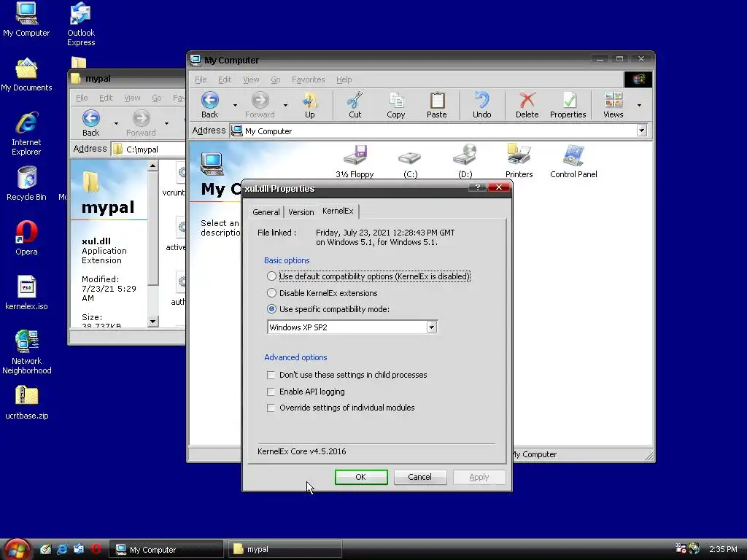Click the My Computer taskbar button

(x=166, y=550)
